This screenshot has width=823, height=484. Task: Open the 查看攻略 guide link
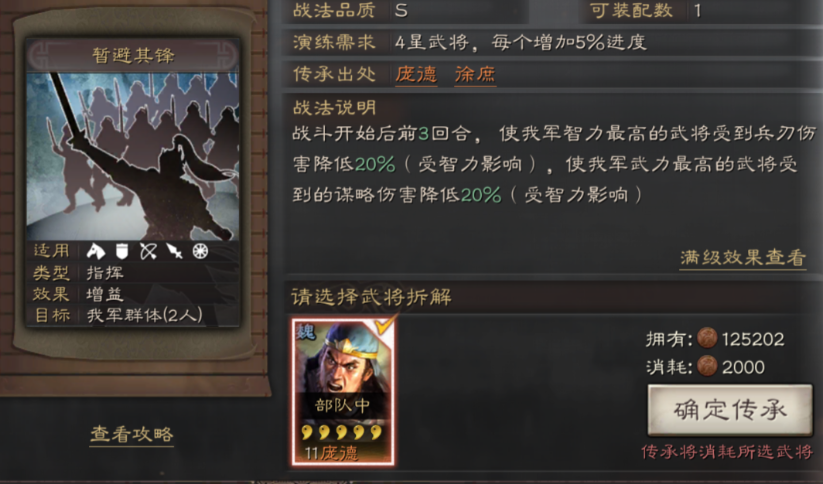[x=132, y=434]
